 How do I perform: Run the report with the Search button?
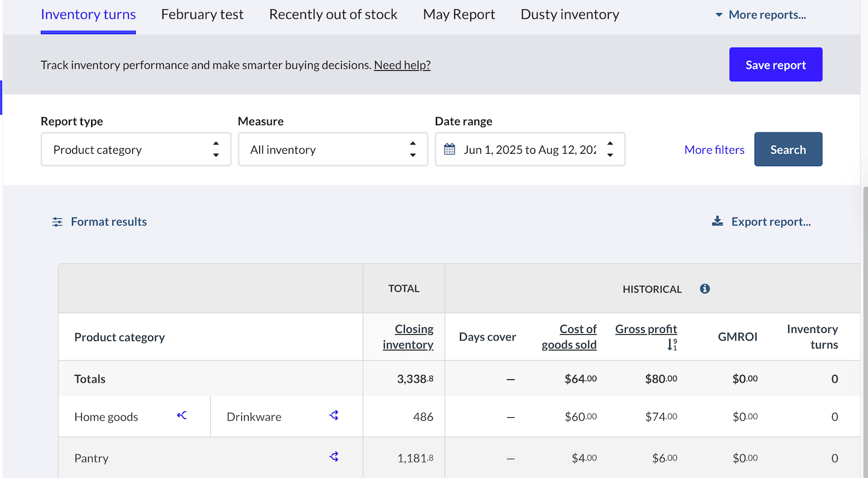point(788,149)
